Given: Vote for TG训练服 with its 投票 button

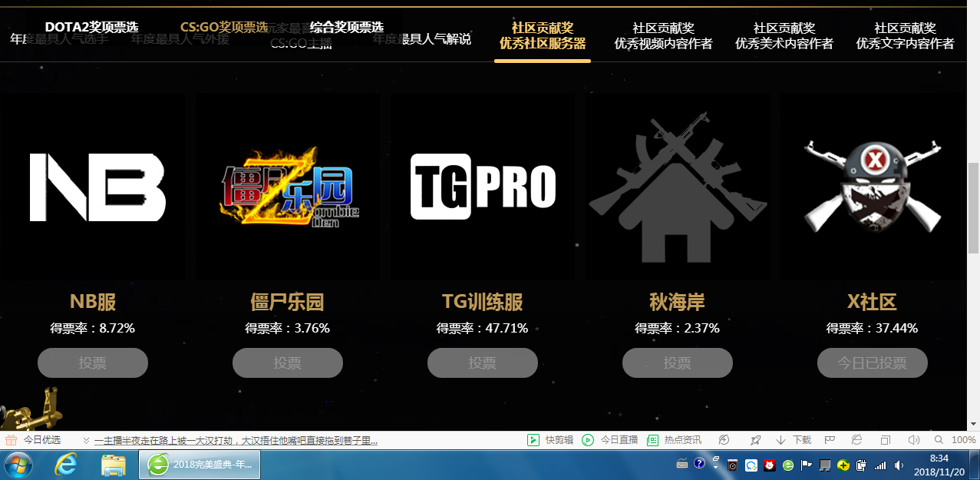Looking at the screenshot, I should pyautogui.click(x=482, y=362).
